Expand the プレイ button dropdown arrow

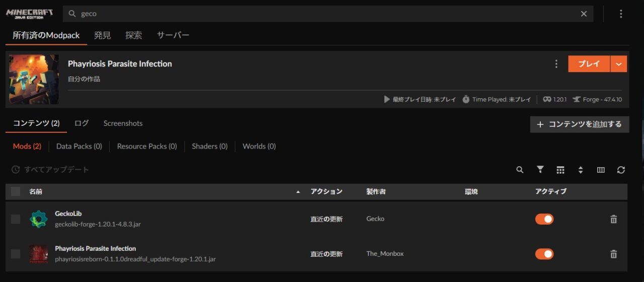coord(619,64)
